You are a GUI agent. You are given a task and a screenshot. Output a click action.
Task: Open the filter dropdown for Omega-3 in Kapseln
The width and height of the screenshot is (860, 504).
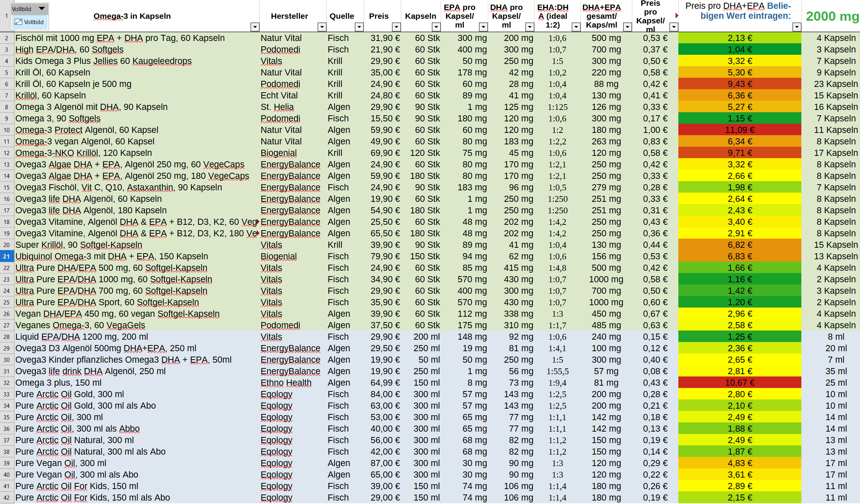point(255,27)
